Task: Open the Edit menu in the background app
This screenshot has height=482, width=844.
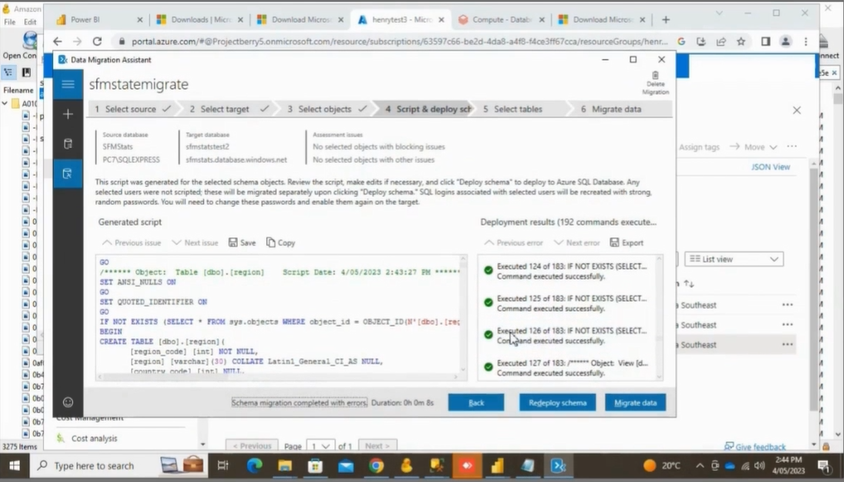Action: pos(30,22)
